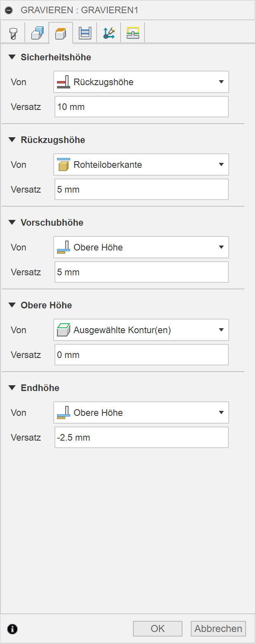Switch to the Geometry tab icon
This screenshot has width=256, height=644.
tap(37, 33)
